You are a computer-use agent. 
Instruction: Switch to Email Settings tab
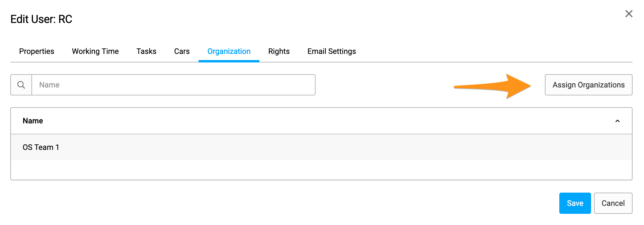click(x=332, y=51)
